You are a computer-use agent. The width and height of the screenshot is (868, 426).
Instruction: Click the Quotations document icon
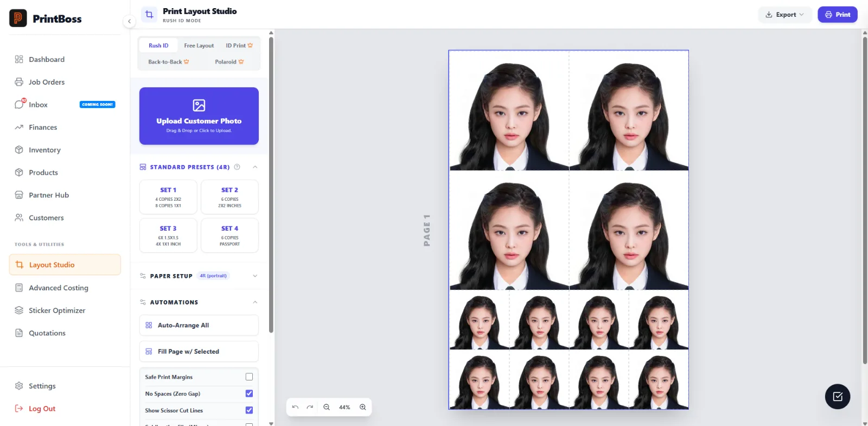point(19,333)
